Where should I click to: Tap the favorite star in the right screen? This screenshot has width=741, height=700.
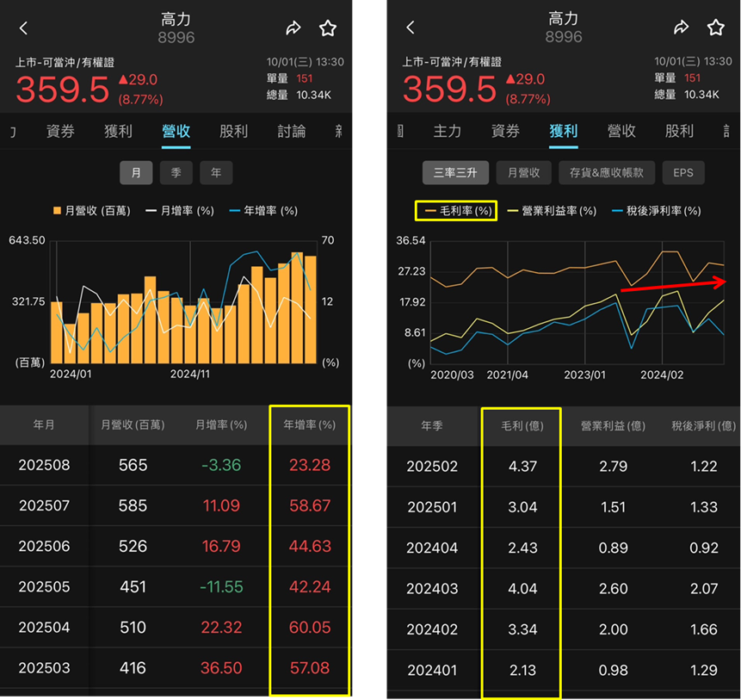[x=715, y=28]
